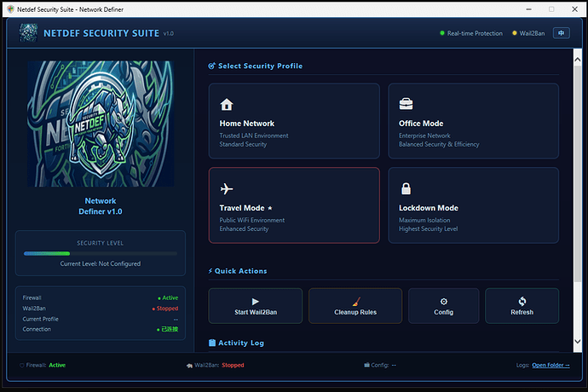The width and height of the screenshot is (588, 392).
Task: Open the logs folder link
Action: (x=551, y=365)
